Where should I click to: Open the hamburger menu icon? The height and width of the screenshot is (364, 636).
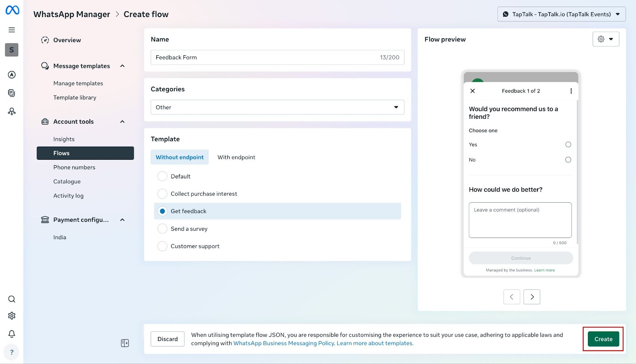[12, 30]
